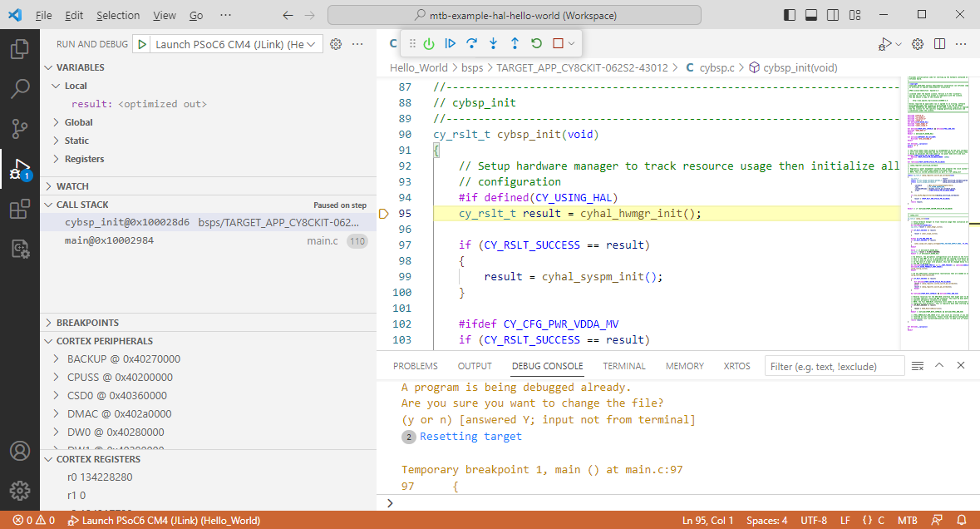Viewport: 980px width, 529px height.
Task: Switch to the PROBLEMS panel tab
Action: [x=415, y=367]
